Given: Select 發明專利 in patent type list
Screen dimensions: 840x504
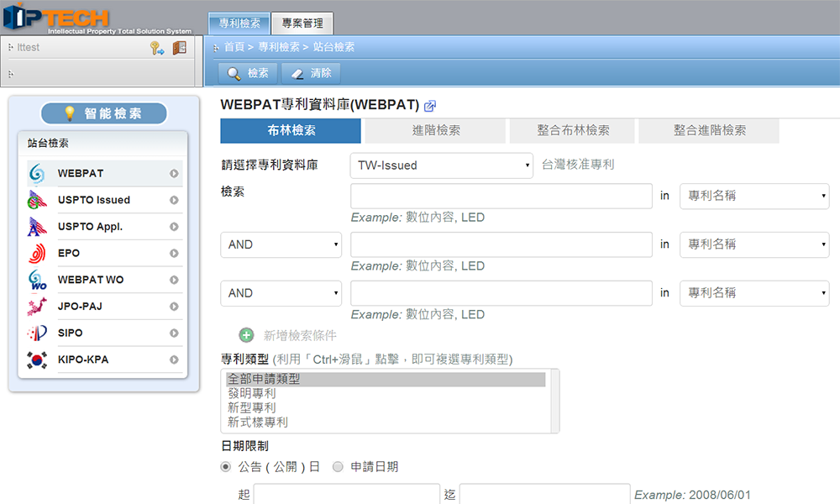Looking at the screenshot, I should point(386,394).
